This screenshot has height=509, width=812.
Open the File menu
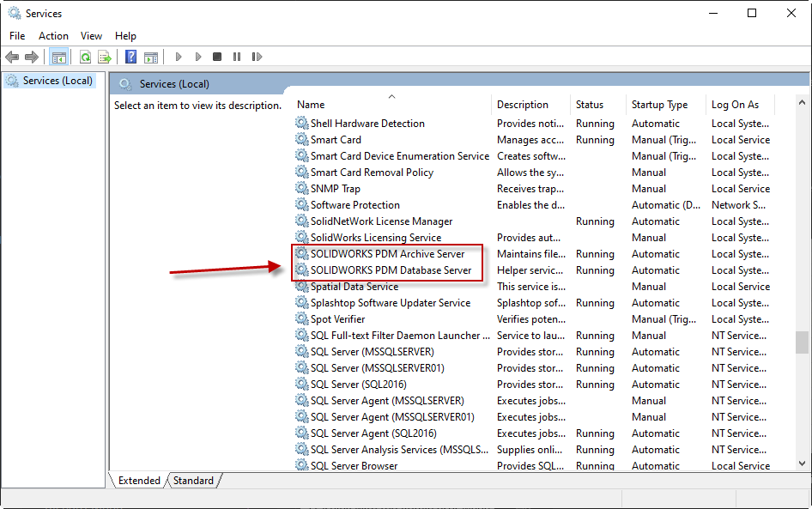(x=17, y=36)
